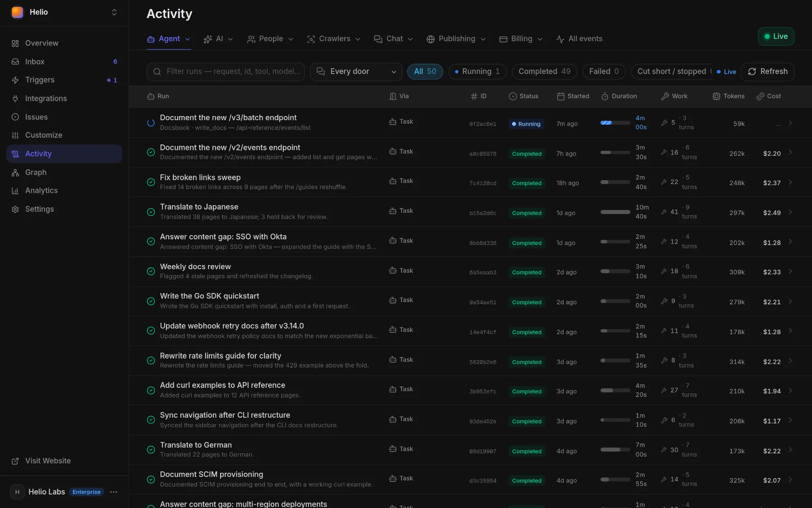Expand the People tab dropdown
Image resolution: width=812 pixels, height=508 pixels.
(x=291, y=39)
